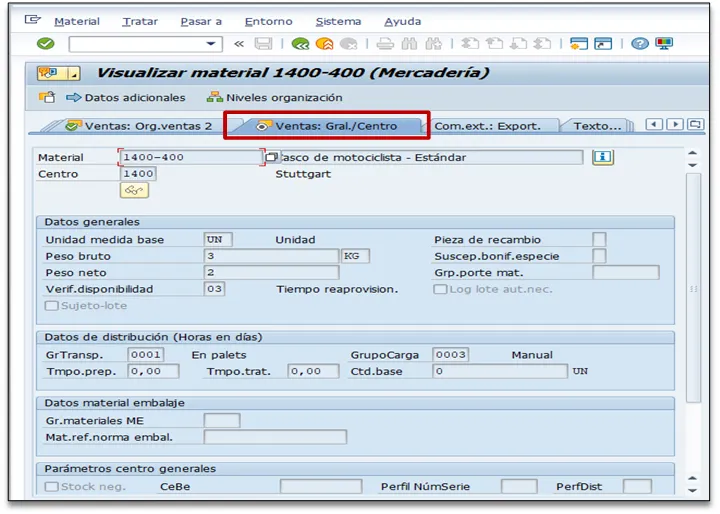Click the vertical scrollbar of the form

[x=693, y=288]
